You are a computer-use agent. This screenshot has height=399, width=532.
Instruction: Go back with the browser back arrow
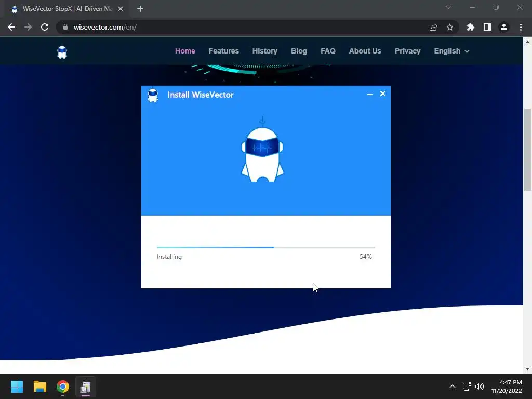click(11, 27)
